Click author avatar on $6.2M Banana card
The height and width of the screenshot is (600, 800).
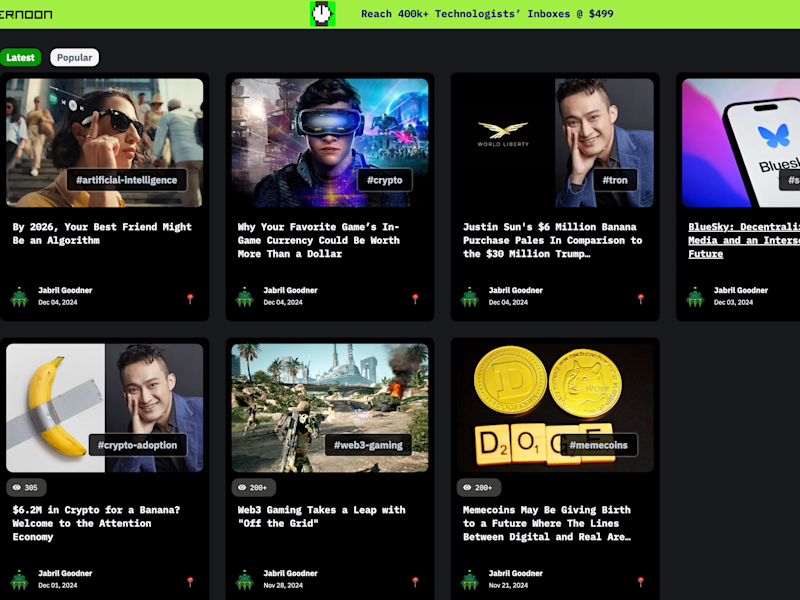tap(19, 580)
